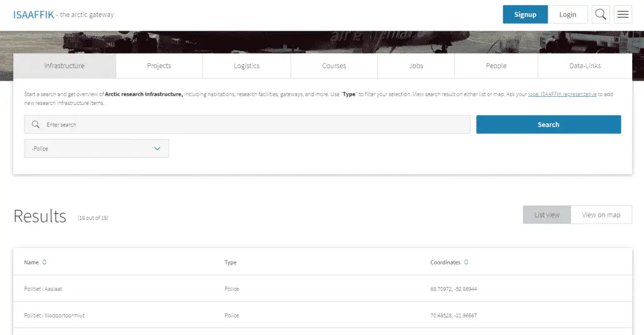Viewport: 644px width, 335px height.
Task: Click the Coordinates column header
Action: tap(445, 262)
